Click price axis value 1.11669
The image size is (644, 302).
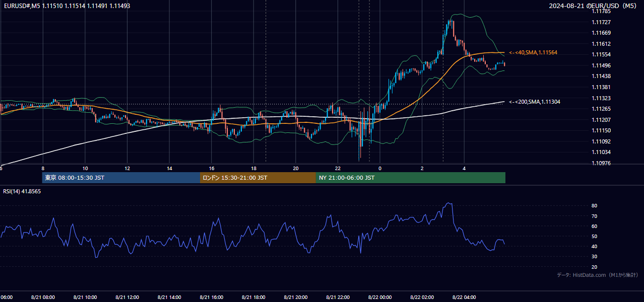click(601, 33)
